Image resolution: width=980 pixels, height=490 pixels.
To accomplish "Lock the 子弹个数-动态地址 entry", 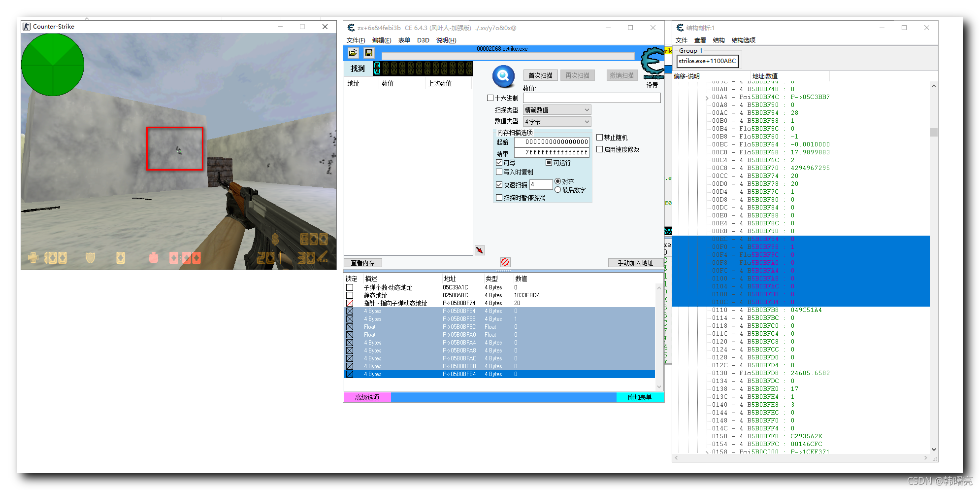I will [350, 287].
